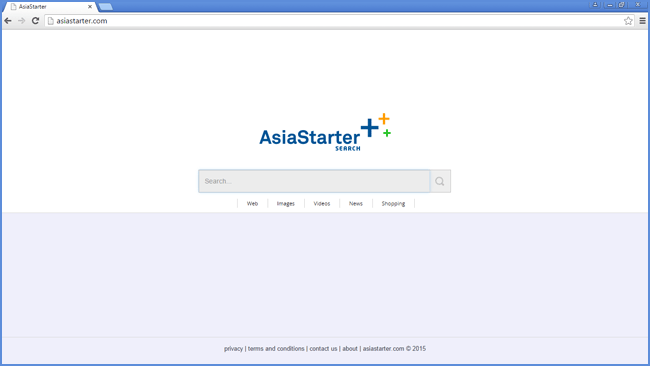The width and height of the screenshot is (650, 366).
Task: Go back with the browser back arrow
Action: (x=8, y=21)
